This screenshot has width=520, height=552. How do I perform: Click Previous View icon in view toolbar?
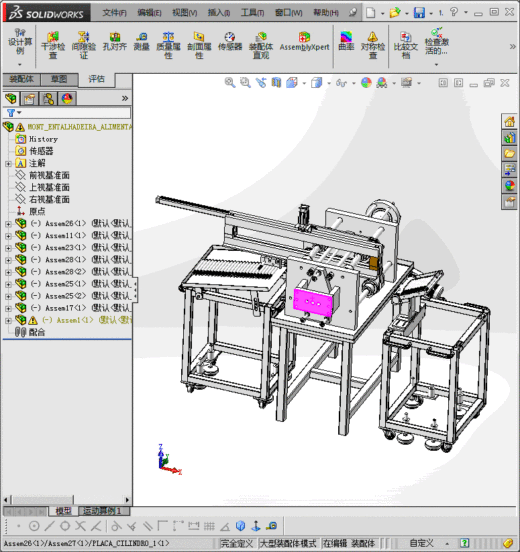tap(261, 83)
